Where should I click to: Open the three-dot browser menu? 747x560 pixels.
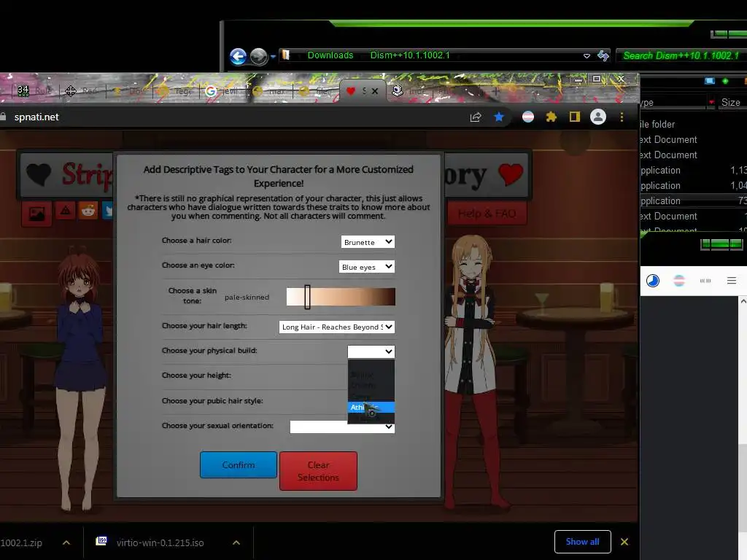click(622, 117)
